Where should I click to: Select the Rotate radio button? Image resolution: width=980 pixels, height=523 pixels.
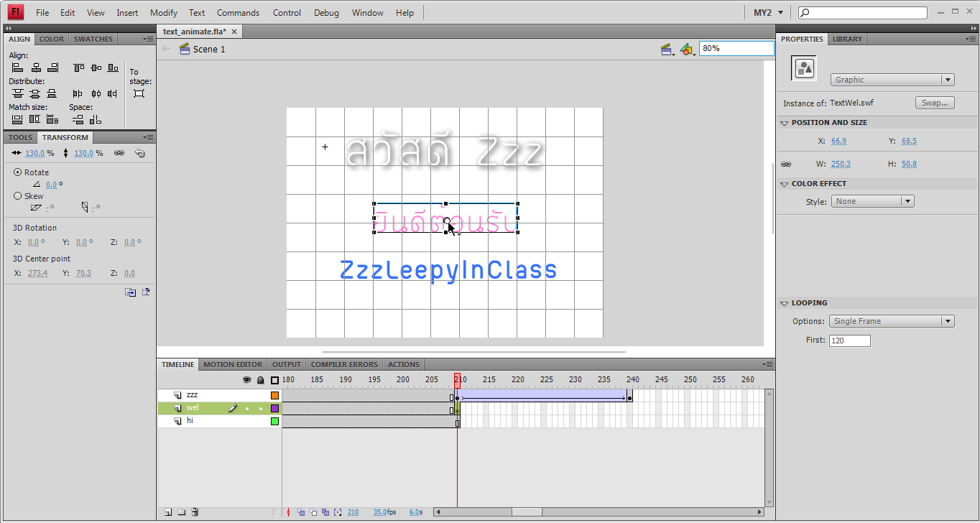(18, 172)
